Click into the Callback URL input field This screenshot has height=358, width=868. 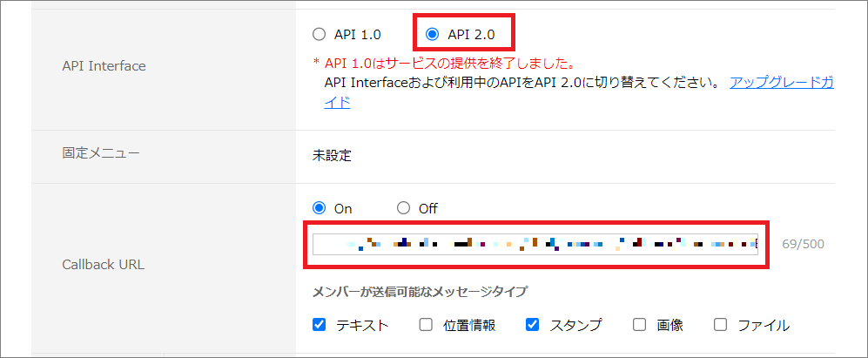click(x=535, y=245)
